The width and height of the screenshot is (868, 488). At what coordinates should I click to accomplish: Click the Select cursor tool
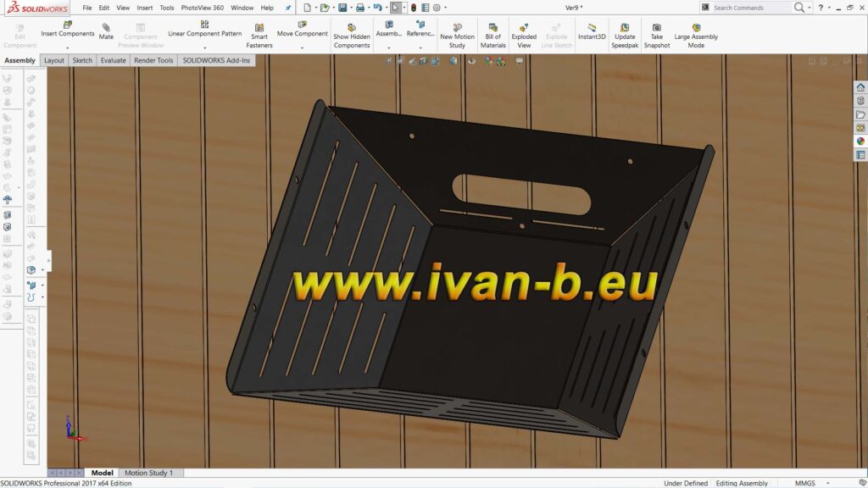395,8
